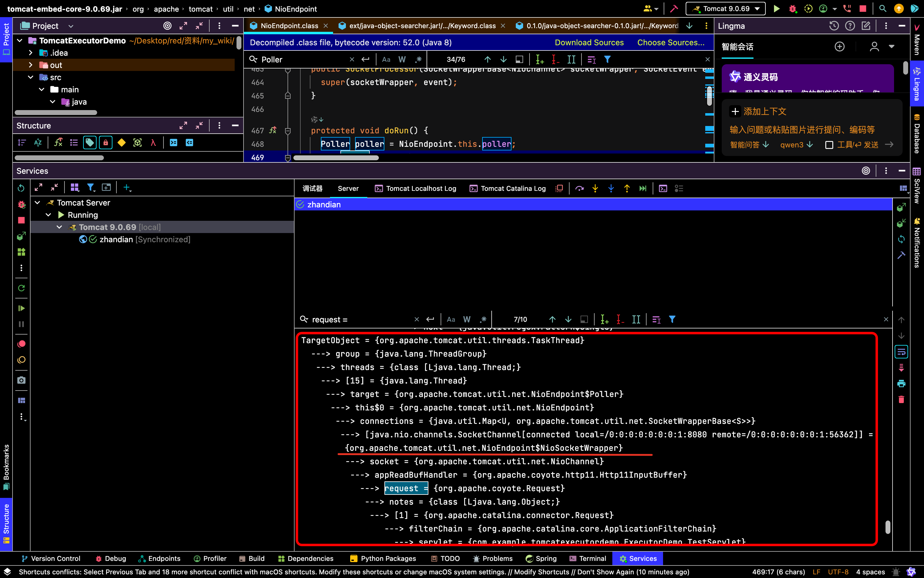Screen dimensions: 924x578
Task: Click Group By icon in Services toolbar
Action: [75, 187]
